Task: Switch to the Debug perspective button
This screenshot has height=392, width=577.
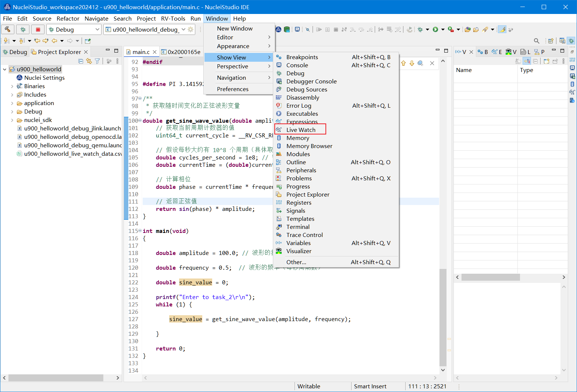Action: pos(571,41)
